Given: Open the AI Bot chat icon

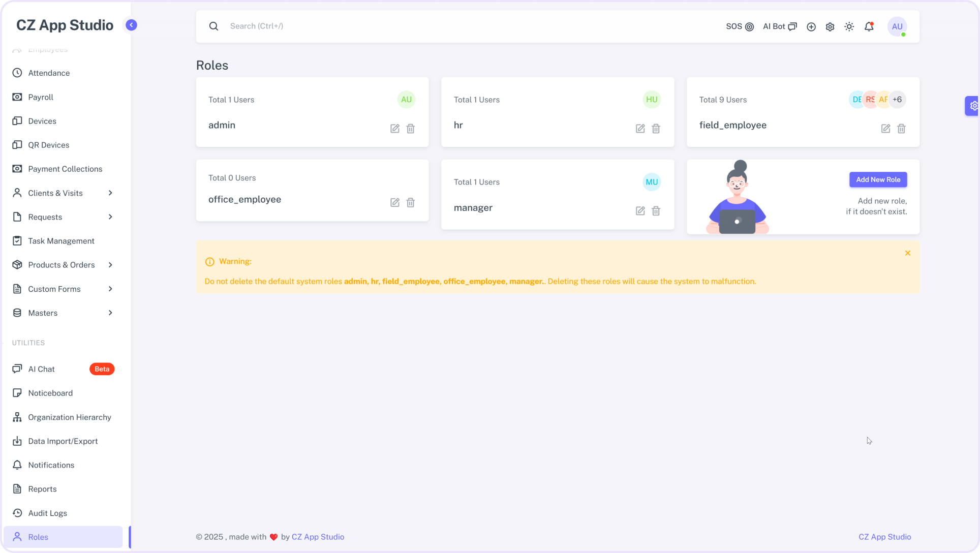Looking at the screenshot, I should (x=792, y=26).
